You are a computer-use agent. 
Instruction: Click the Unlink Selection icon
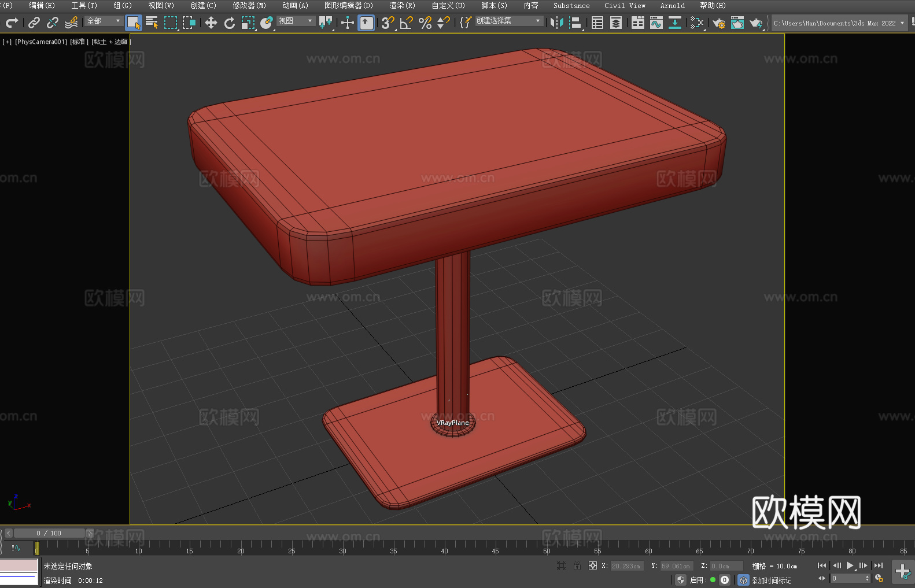pyautogui.click(x=53, y=23)
